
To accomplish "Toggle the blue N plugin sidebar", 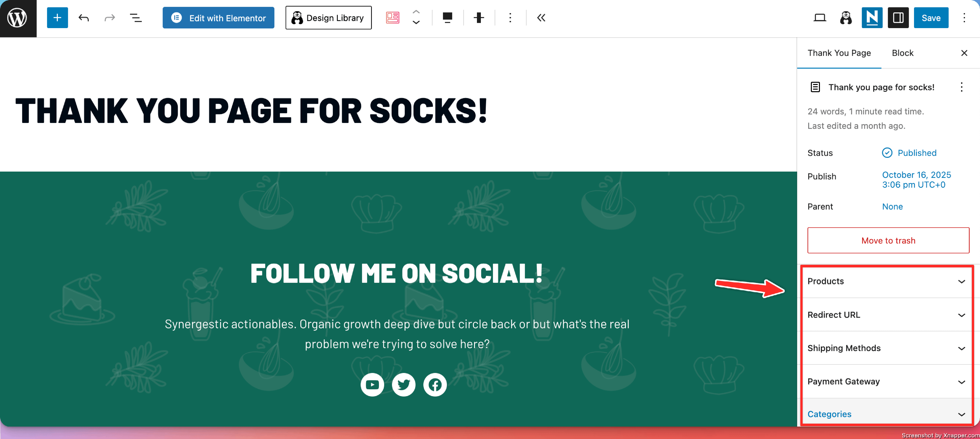I will click(x=872, y=18).
